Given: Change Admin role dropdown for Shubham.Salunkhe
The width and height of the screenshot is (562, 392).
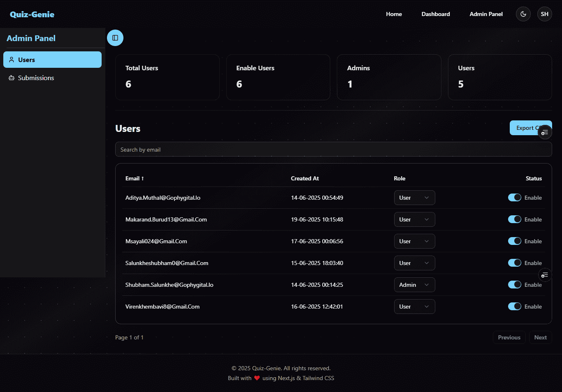Looking at the screenshot, I should (414, 284).
